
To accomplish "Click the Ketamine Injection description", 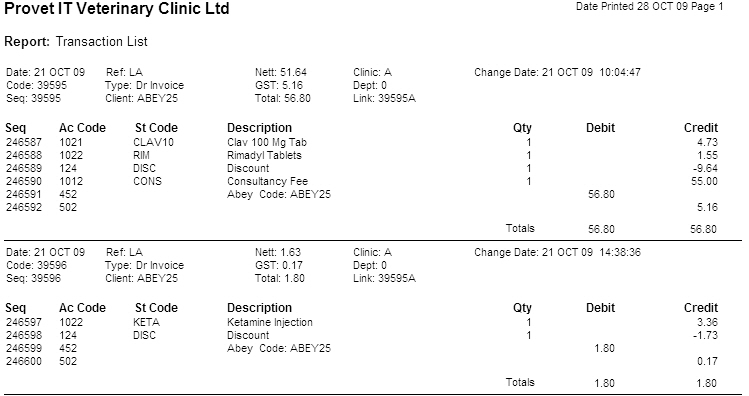I will tap(270, 322).
